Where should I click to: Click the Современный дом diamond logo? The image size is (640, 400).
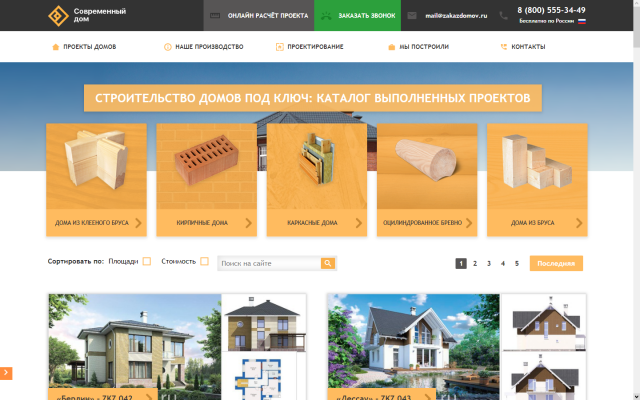[x=58, y=16]
